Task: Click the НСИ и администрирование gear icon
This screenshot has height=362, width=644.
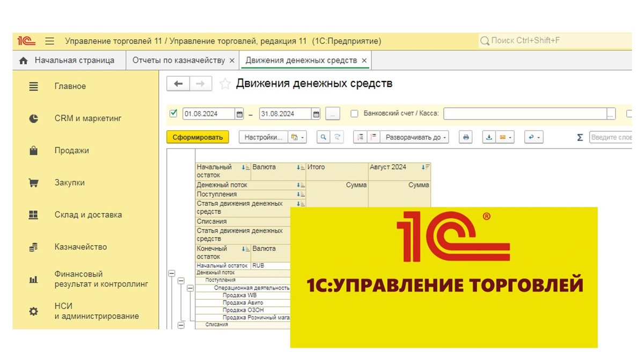Action: (33, 311)
